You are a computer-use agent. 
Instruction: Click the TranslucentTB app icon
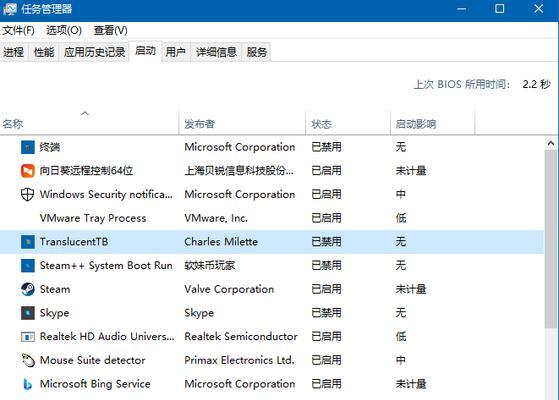(28, 242)
